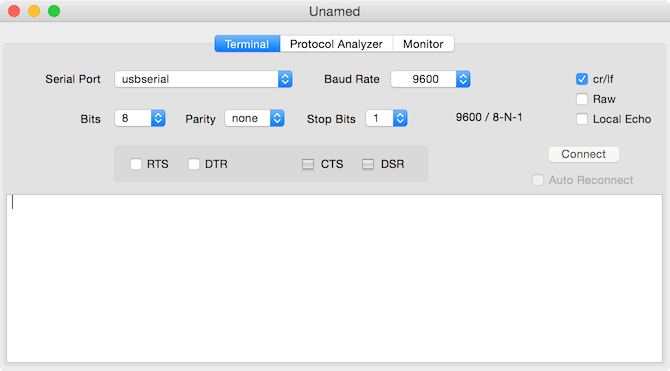The image size is (670, 371).
Task: Click the DSR indicator
Action: [368, 164]
